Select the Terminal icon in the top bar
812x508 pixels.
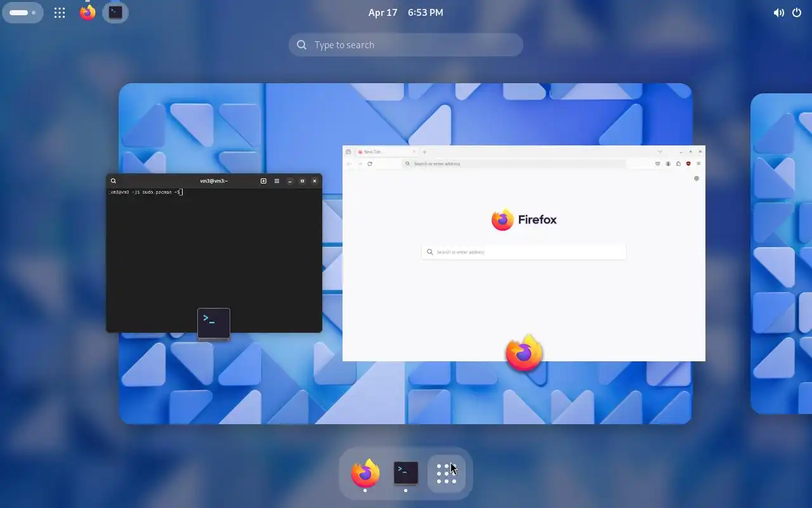(115, 13)
